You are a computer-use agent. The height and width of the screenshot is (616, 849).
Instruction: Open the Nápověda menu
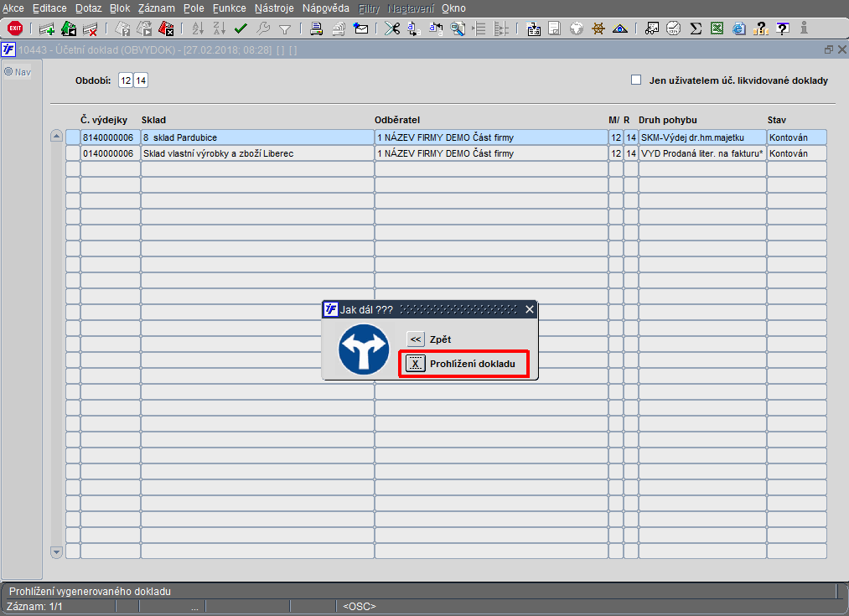[x=326, y=8]
